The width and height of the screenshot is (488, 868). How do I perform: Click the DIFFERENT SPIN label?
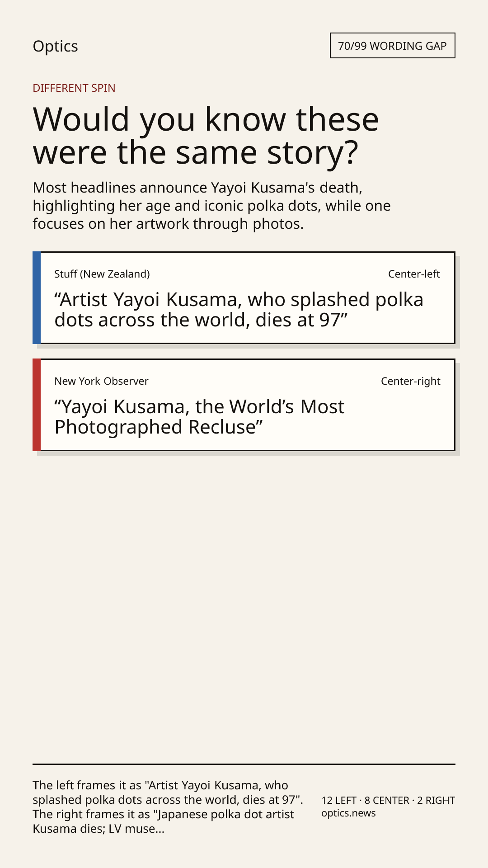tap(74, 88)
